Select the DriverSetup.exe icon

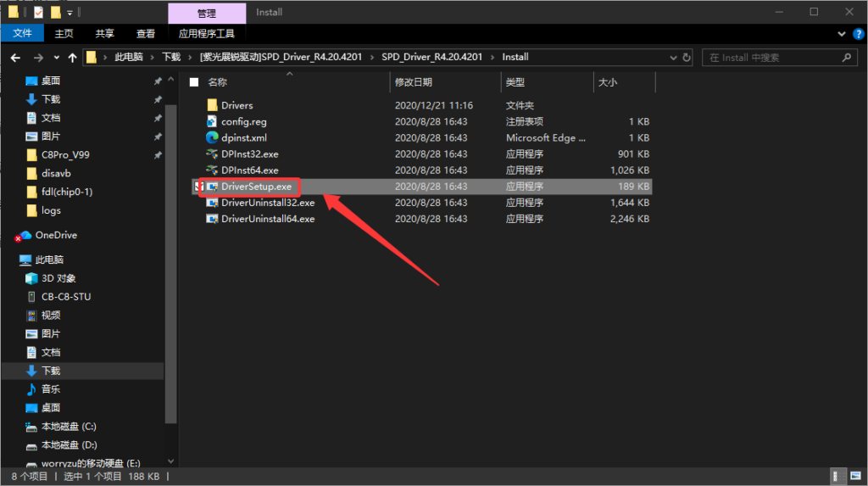tap(212, 187)
